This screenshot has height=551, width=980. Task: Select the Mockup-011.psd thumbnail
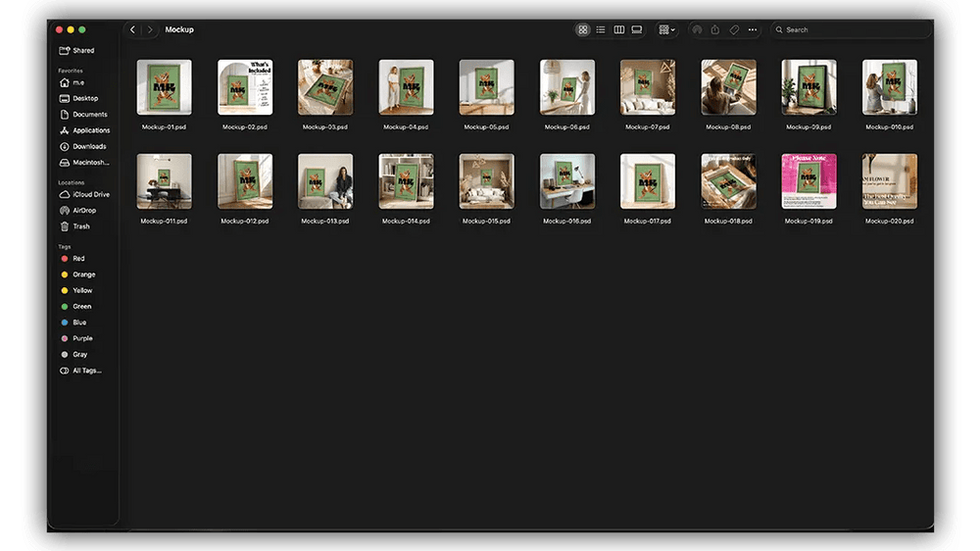[164, 181]
